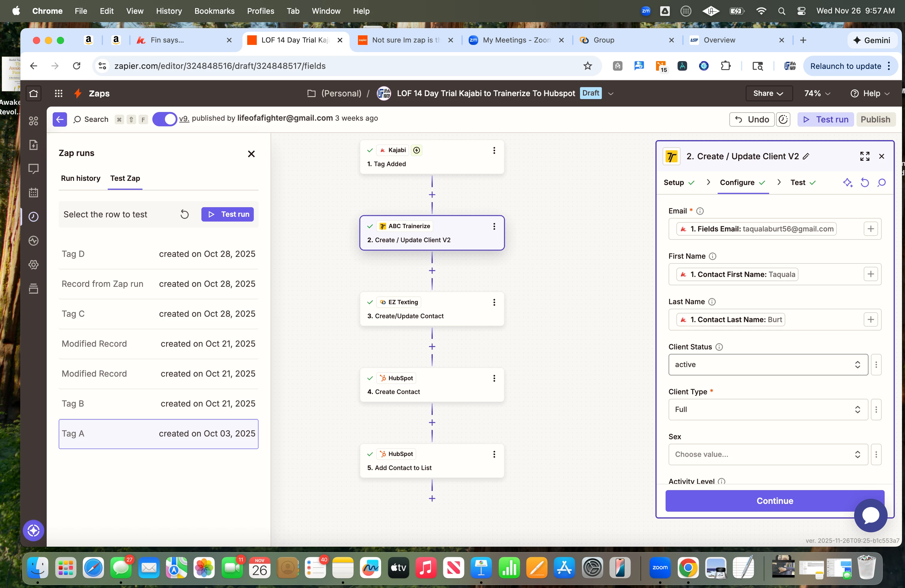Select the Tag A test row

click(158, 434)
